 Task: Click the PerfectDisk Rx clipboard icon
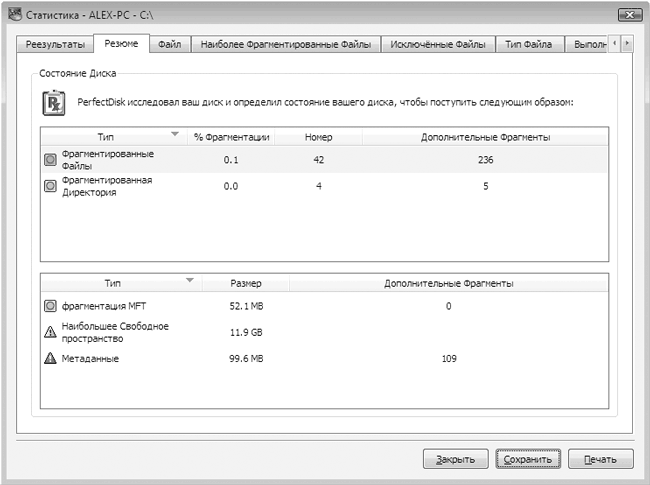(54, 103)
